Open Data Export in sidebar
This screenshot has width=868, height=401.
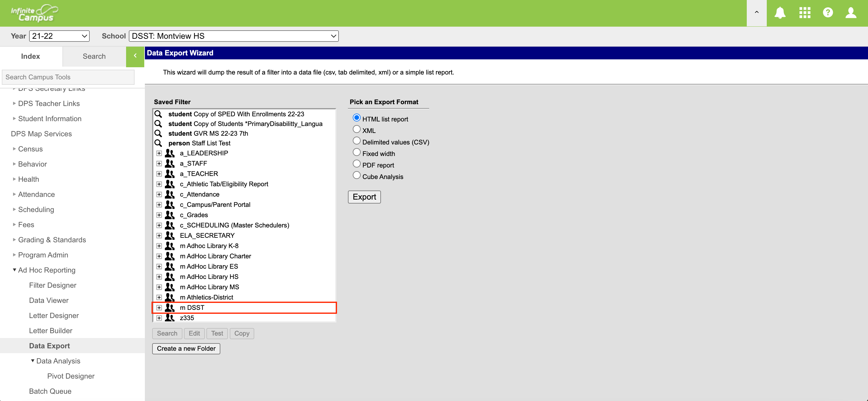coord(49,346)
